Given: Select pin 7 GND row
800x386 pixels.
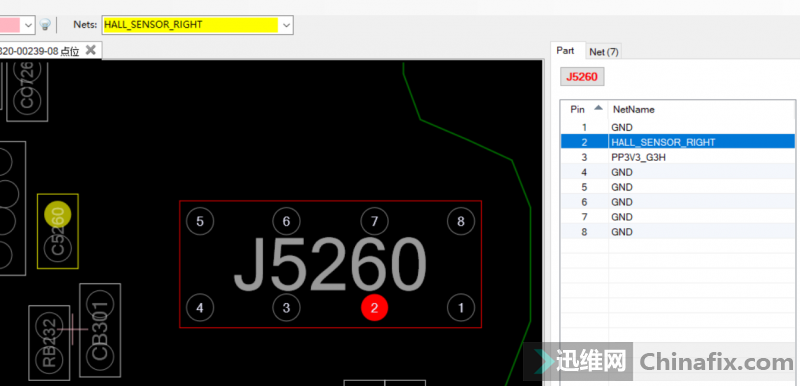Looking at the screenshot, I should point(678,217).
